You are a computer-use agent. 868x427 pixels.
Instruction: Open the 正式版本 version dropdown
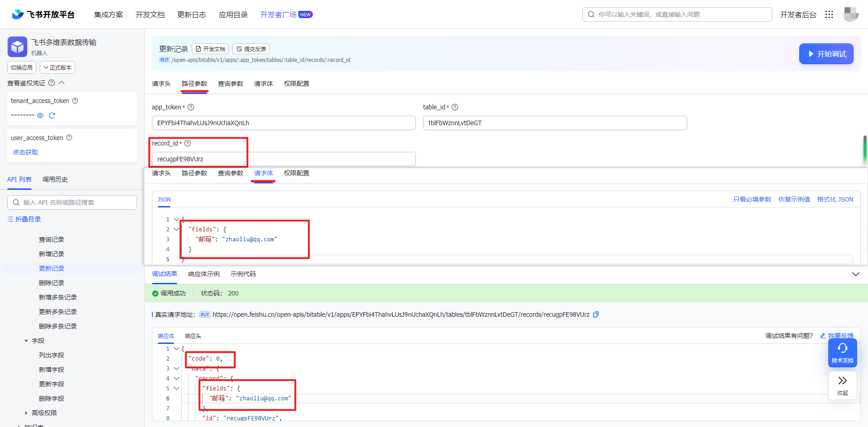tap(57, 67)
